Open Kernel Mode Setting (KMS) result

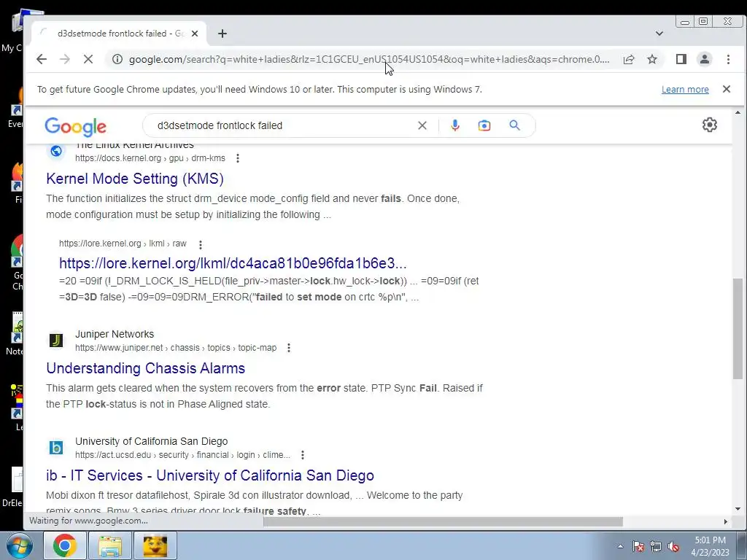pos(135,179)
